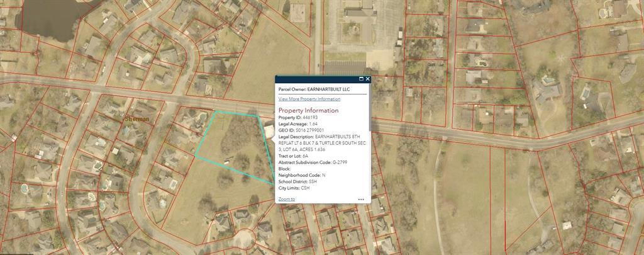Click View More Property Information link
Viewport: 644px width, 255px height.
309,99
